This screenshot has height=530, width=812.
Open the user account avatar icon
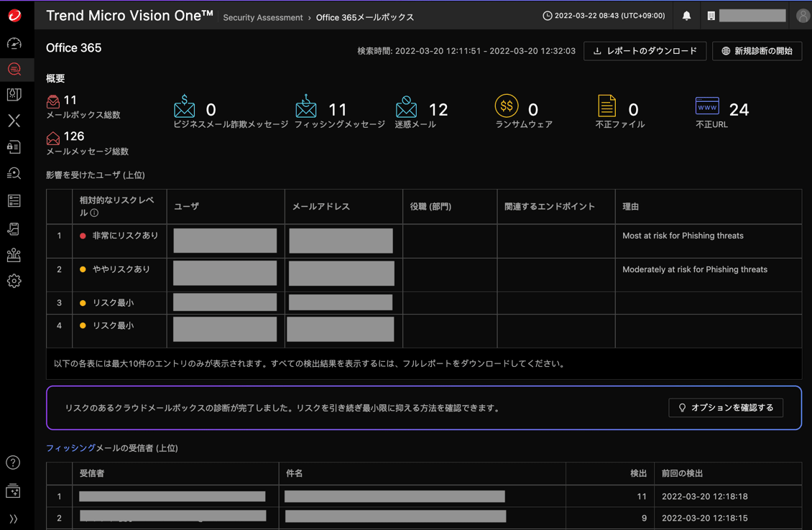coord(803,16)
